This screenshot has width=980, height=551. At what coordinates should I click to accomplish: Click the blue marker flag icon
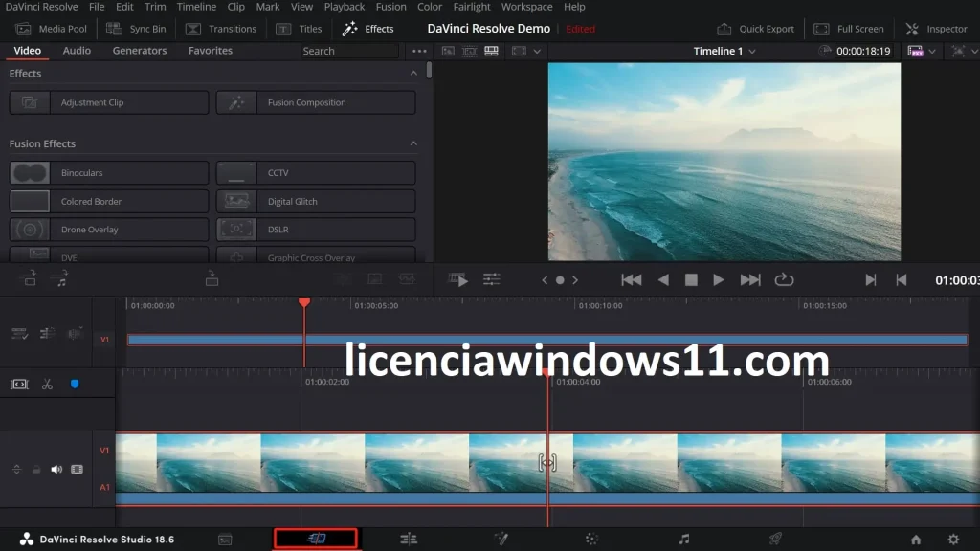(75, 385)
